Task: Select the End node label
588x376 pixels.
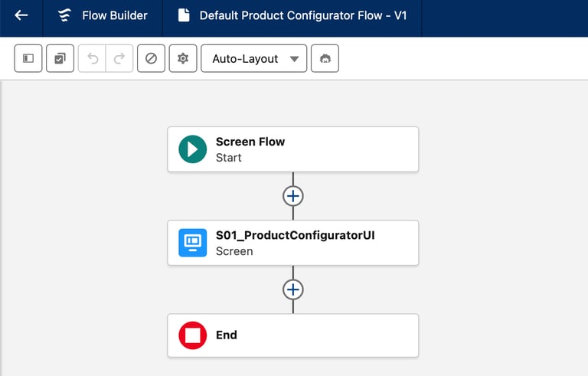Action: (x=227, y=335)
